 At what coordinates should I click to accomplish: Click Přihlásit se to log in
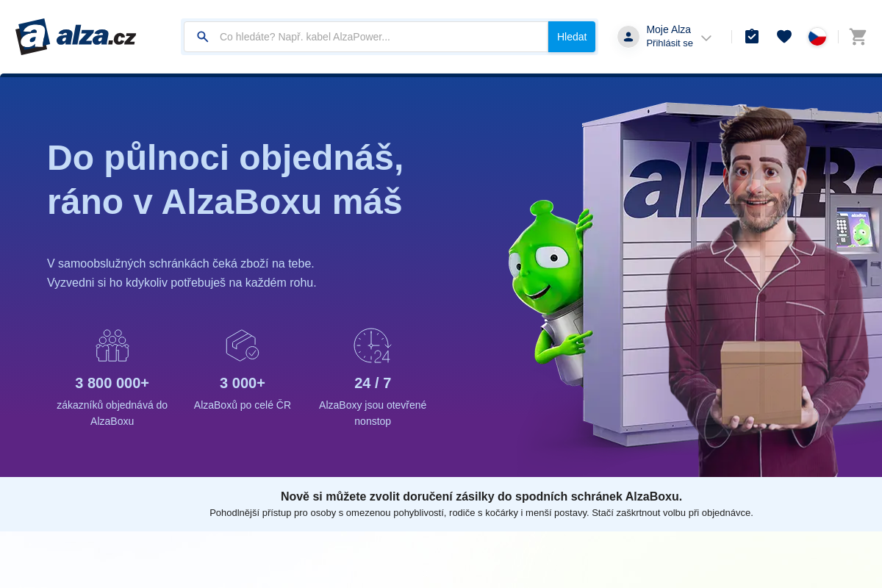[x=670, y=43]
